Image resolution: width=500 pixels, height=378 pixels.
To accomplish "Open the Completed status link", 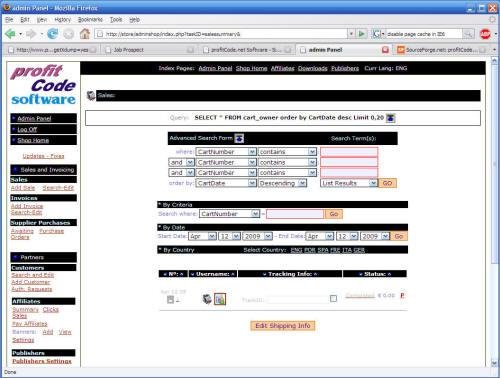I will point(360,295).
